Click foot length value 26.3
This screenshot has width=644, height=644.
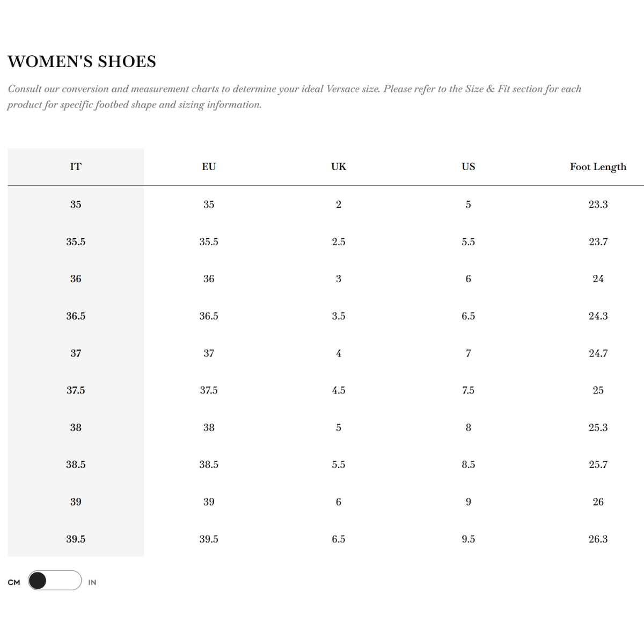point(598,539)
